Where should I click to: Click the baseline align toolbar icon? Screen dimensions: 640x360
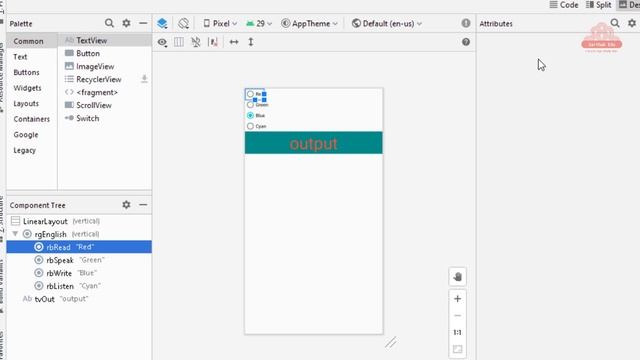point(213,42)
